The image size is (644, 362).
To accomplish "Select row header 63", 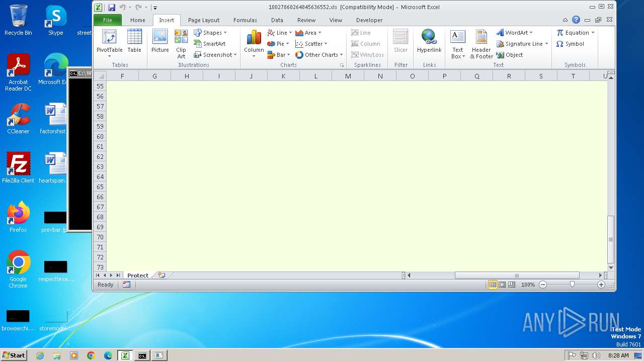I will pyautogui.click(x=100, y=166).
